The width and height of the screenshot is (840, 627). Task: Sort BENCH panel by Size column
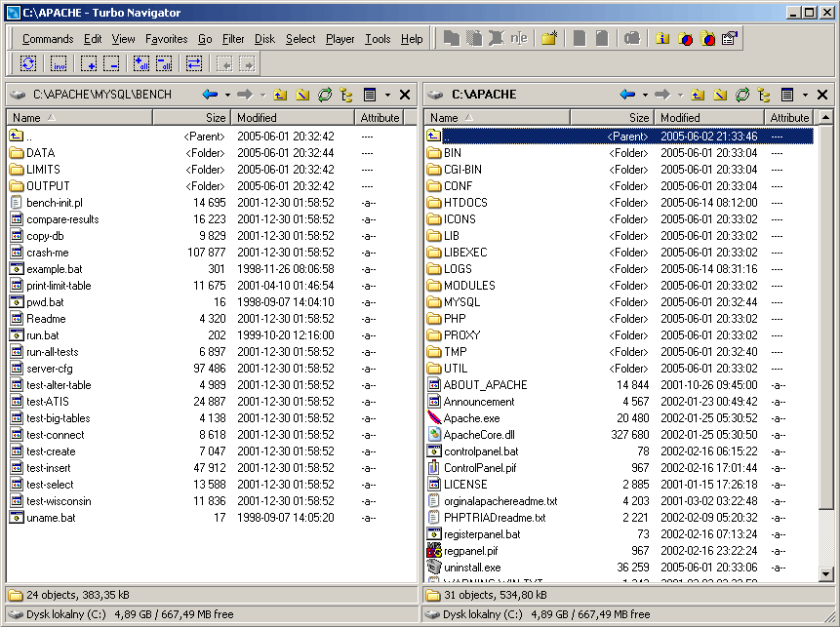click(x=192, y=117)
